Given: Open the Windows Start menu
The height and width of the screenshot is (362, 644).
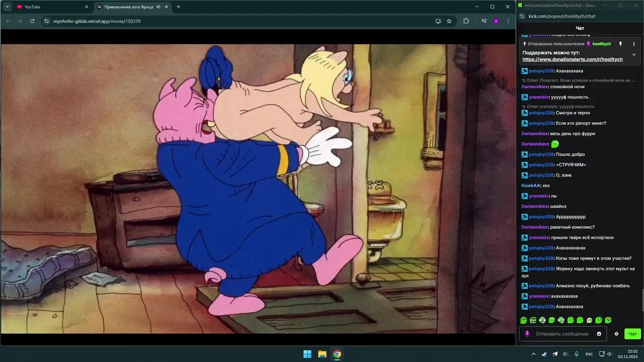Looking at the screenshot, I should pyautogui.click(x=307, y=354).
